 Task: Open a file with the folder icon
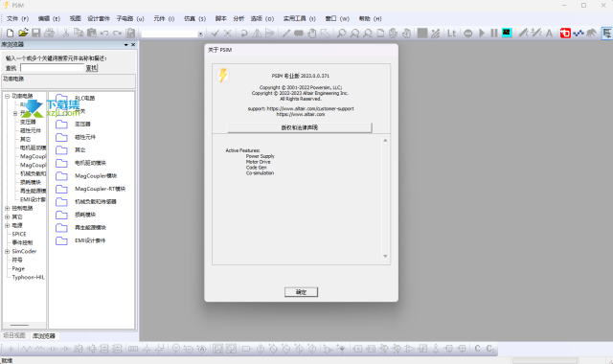23,34
